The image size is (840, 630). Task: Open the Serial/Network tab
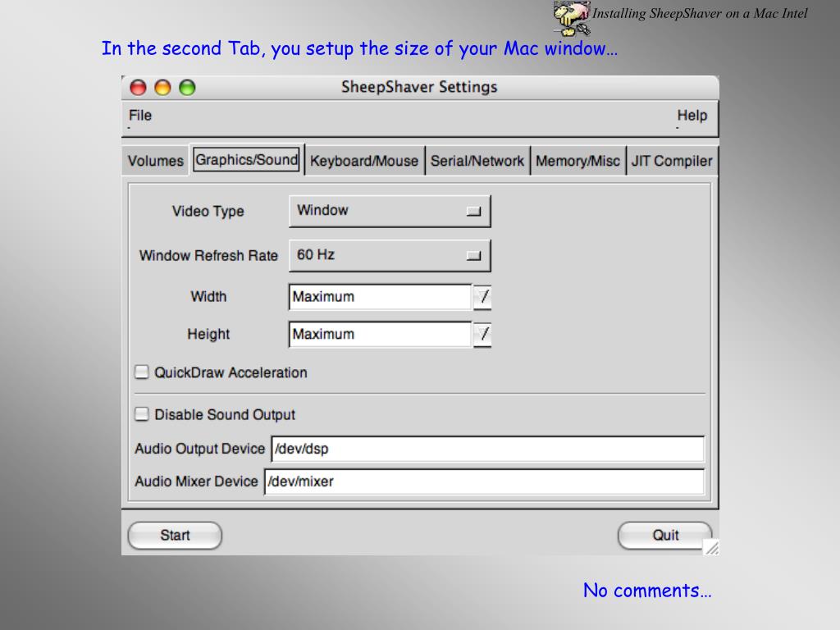477,161
